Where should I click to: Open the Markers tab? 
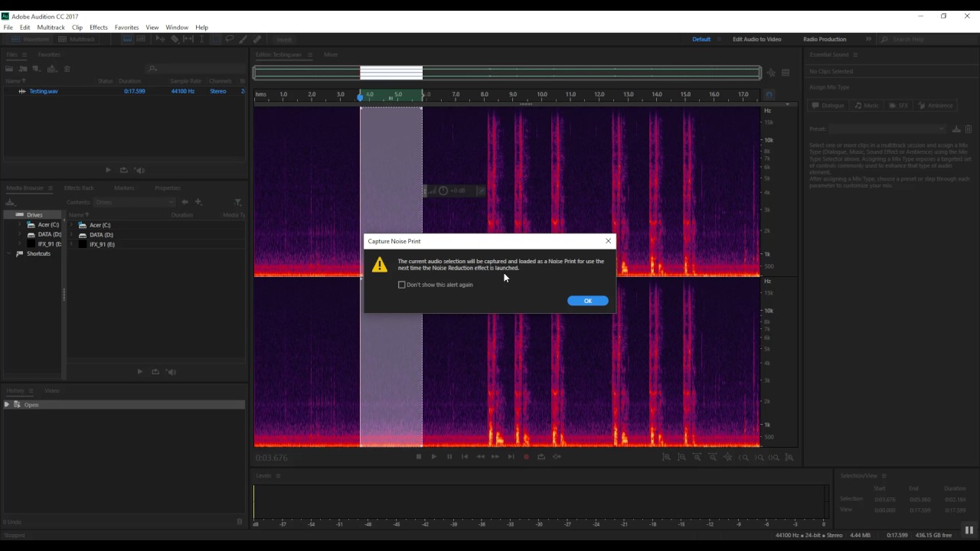(x=124, y=187)
